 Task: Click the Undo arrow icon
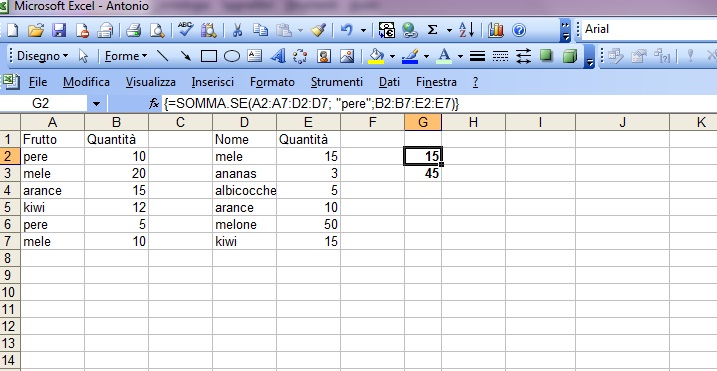[347, 30]
